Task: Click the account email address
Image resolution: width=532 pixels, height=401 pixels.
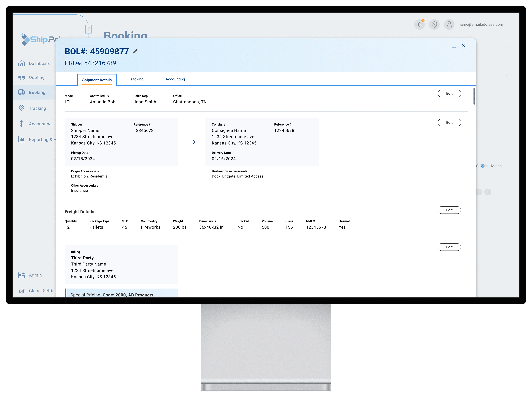Action: [x=480, y=25]
